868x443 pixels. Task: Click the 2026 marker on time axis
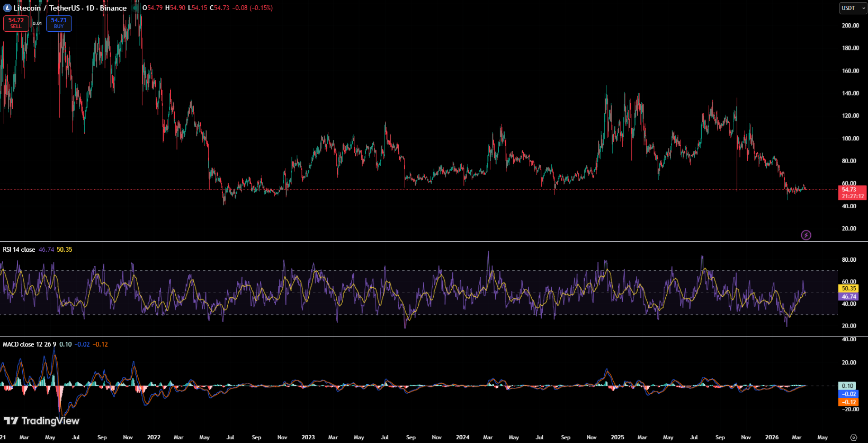772,437
